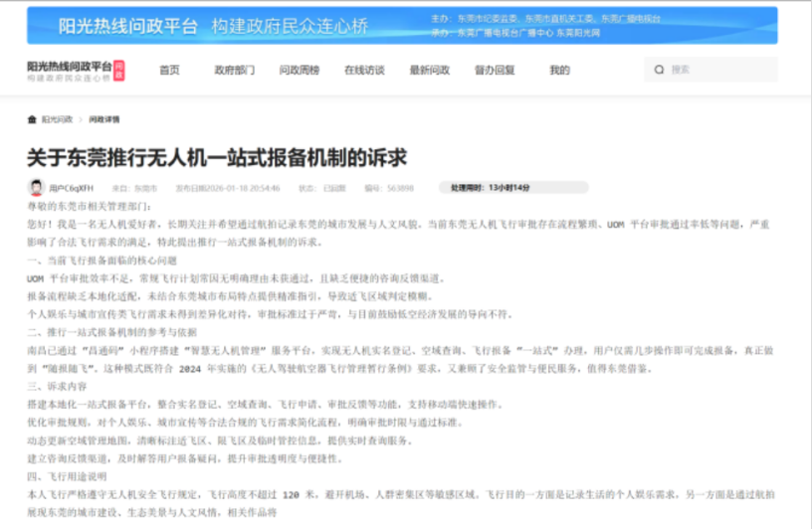Open the 在线访谈 menu item

tap(364, 70)
